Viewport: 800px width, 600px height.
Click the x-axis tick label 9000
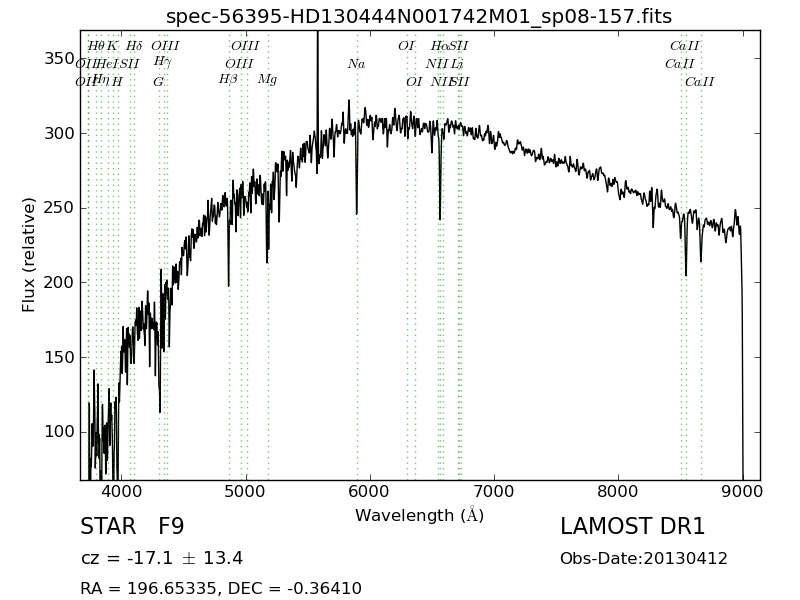pos(742,491)
